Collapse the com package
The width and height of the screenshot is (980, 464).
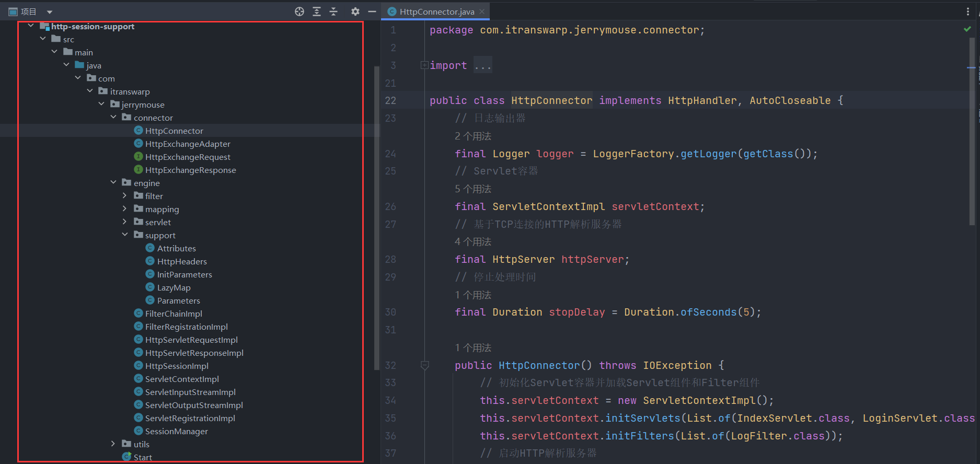pos(78,78)
